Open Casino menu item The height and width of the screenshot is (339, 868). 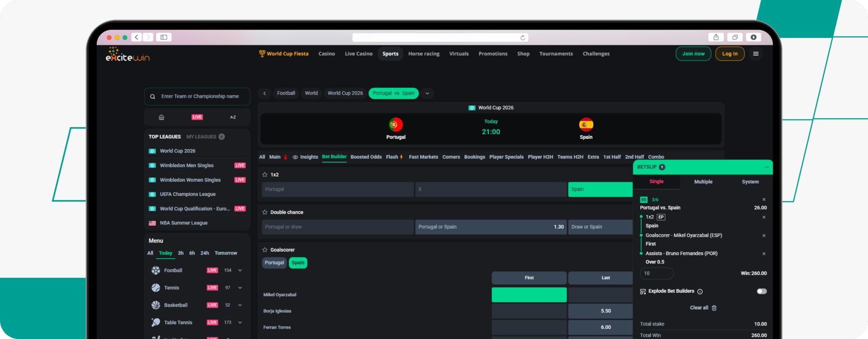(326, 54)
